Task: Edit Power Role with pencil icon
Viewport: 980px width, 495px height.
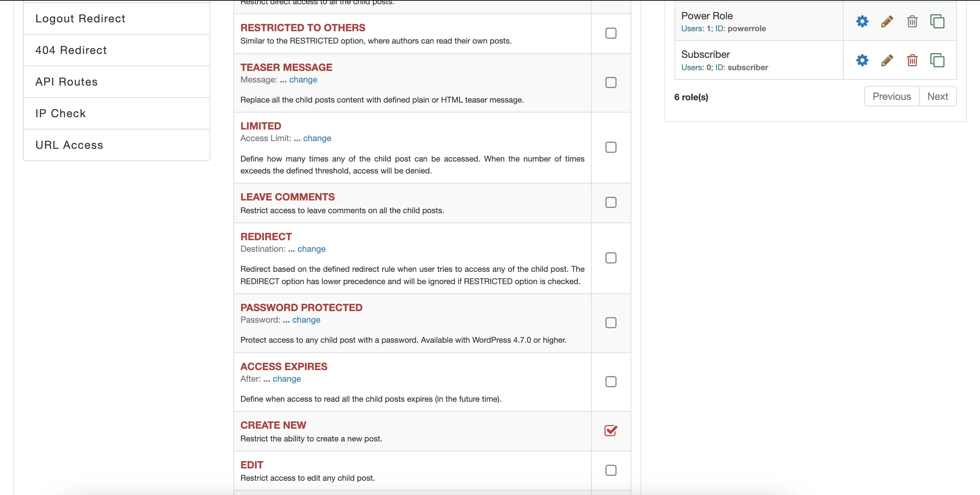Action: (887, 22)
